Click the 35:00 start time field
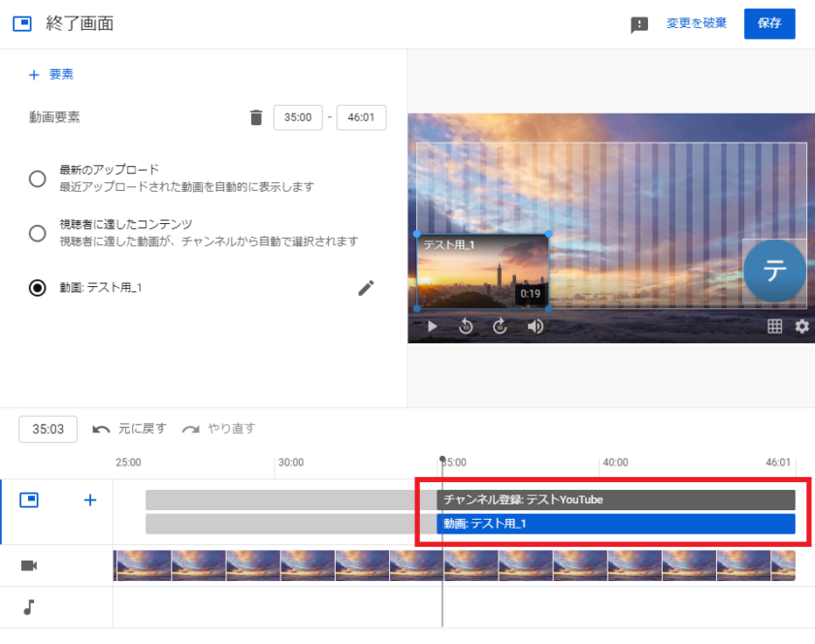The image size is (815, 644). point(298,117)
